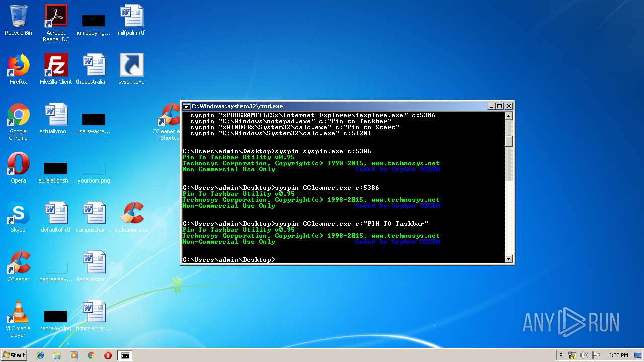
Task: Select actuallyroo document icon
Action: tap(56, 119)
